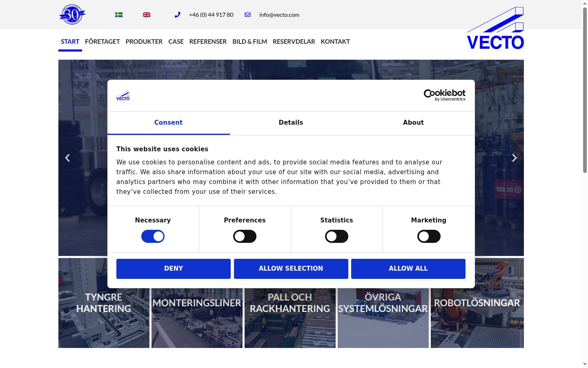Open the Cookiebot by Usercentrics logo

445,95
